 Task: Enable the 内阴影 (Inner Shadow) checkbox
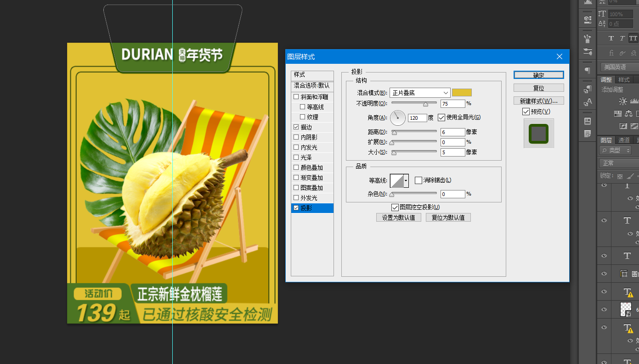pyautogui.click(x=296, y=137)
